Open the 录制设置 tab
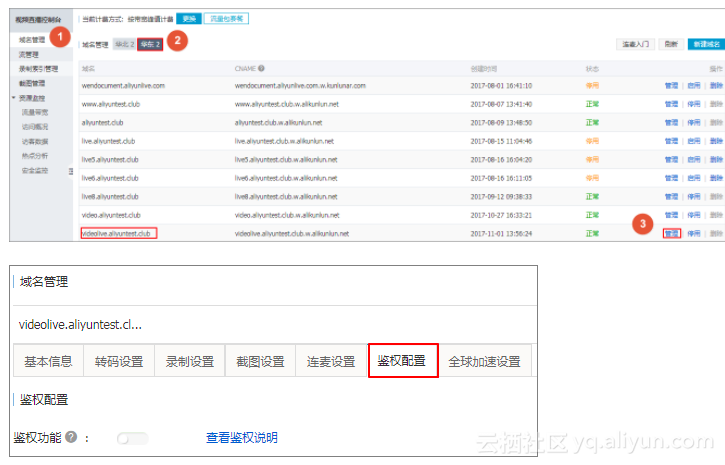This screenshot has height=465, width=725. coord(190,361)
